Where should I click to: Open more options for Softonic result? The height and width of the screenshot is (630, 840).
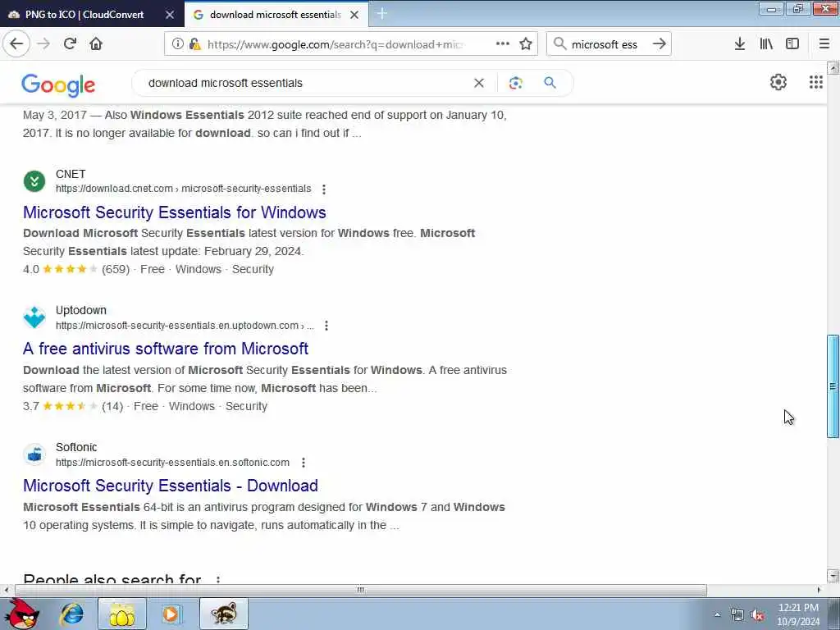coord(304,463)
